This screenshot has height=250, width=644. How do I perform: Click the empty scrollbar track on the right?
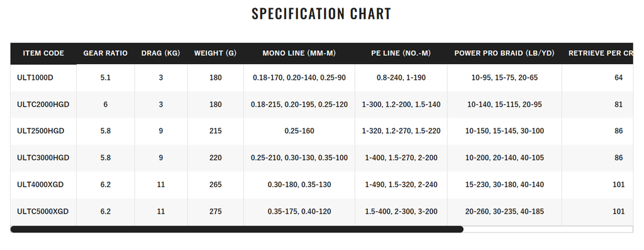(548, 229)
